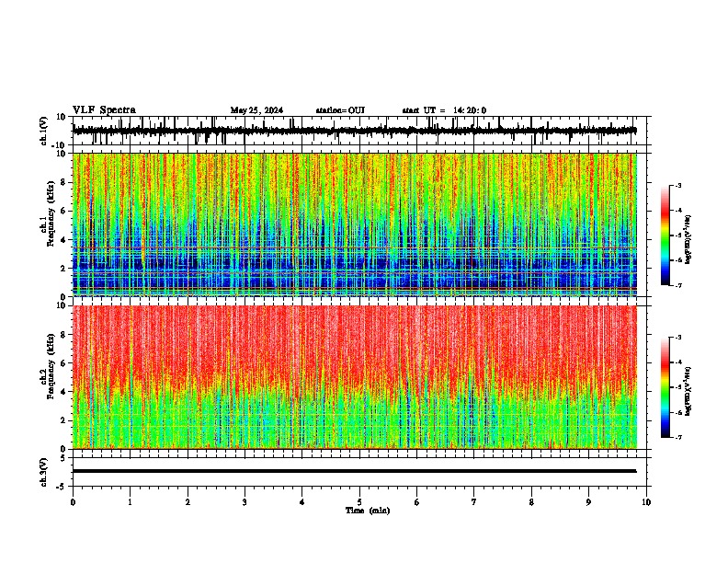The width and height of the screenshot is (728, 563).
Task: Click the ch.3 flat trace line
Action: pyautogui.click(x=354, y=471)
